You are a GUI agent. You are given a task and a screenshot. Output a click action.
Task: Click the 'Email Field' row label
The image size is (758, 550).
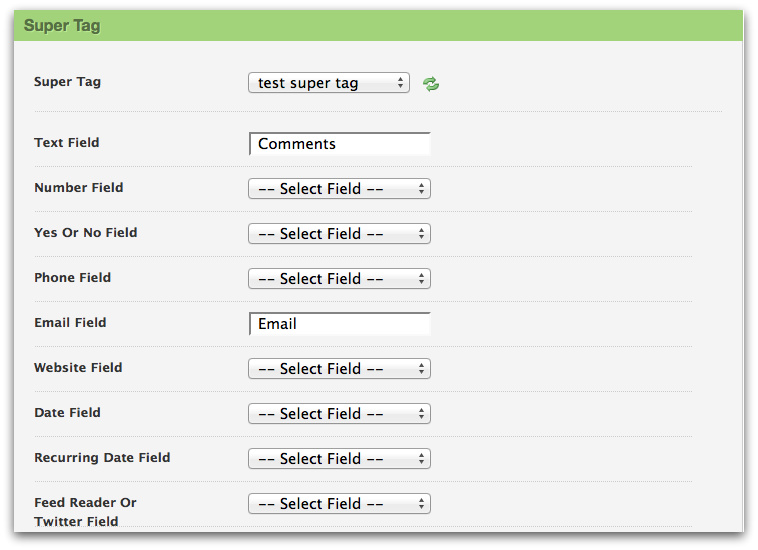click(x=70, y=323)
